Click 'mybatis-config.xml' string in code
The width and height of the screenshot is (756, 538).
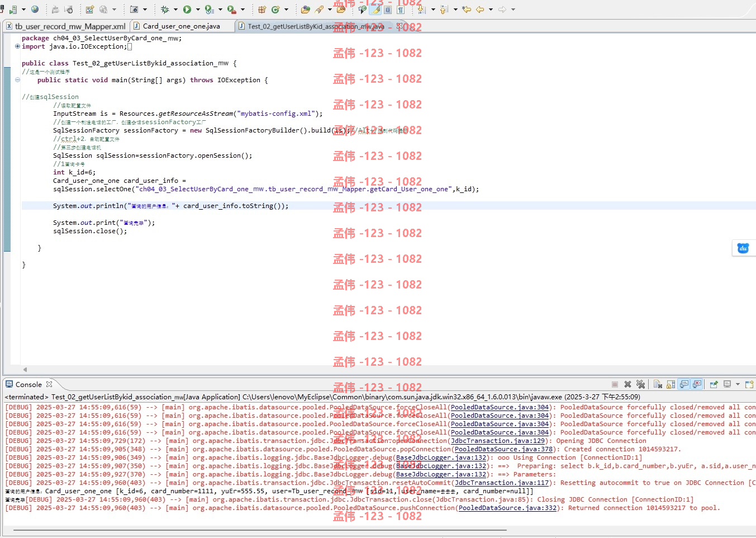coord(275,114)
